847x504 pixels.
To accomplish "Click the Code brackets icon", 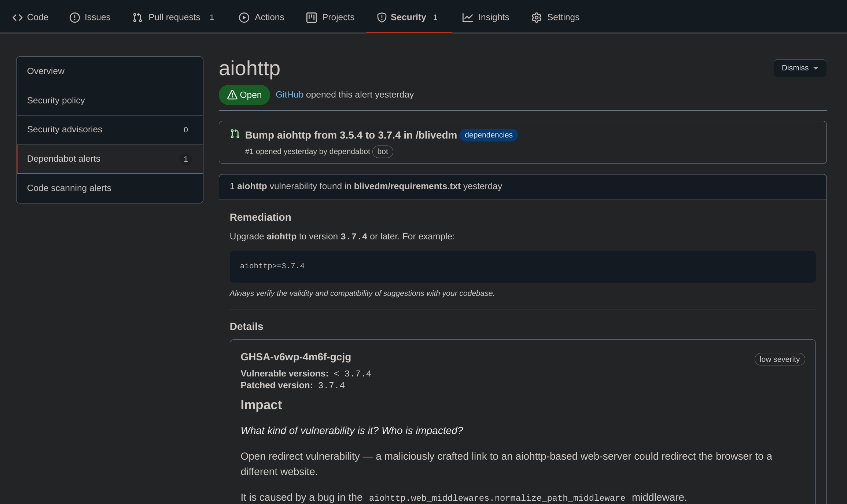I will pos(18,18).
